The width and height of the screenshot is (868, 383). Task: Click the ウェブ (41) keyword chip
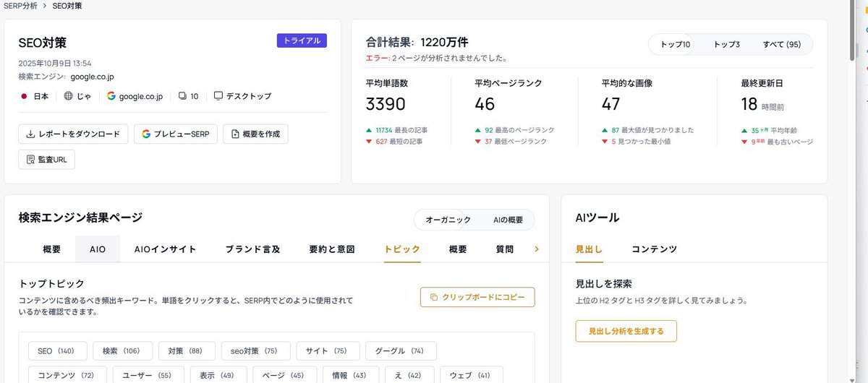coord(472,375)
